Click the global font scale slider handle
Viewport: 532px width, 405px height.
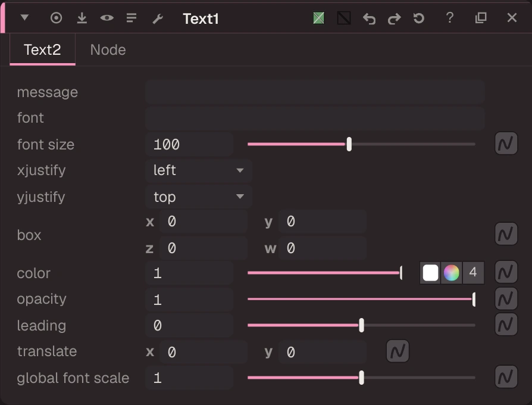coord(361,378)
